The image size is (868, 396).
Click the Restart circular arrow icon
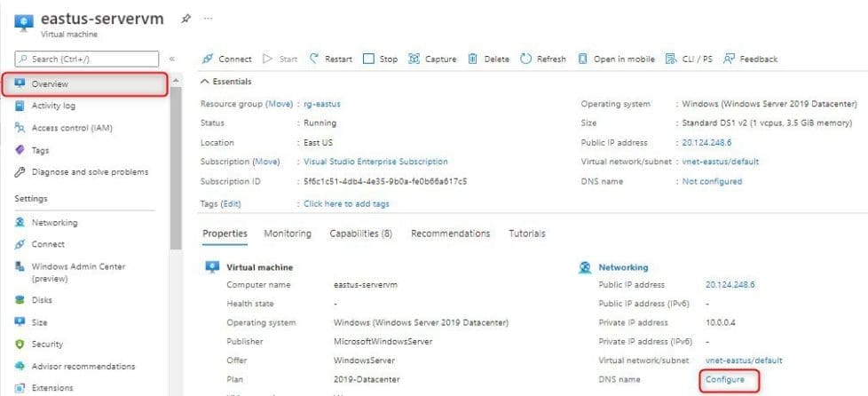pyautogui.click(x=314, y=59)
